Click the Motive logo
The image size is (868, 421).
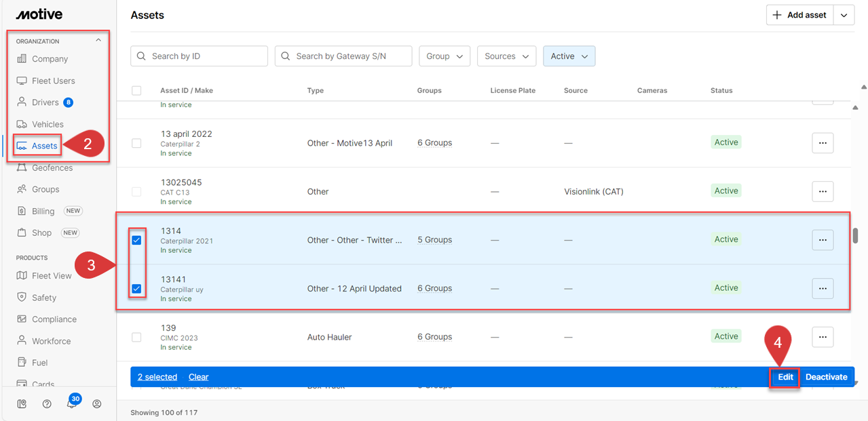[39, 14]
